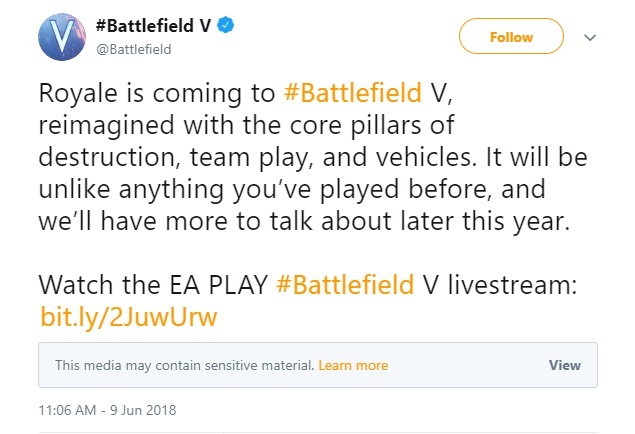The height and width of the screenshot is (434, 635).
Task: Click the 'Learn more' sensitive media link
Action: click(x=354, y=366)
